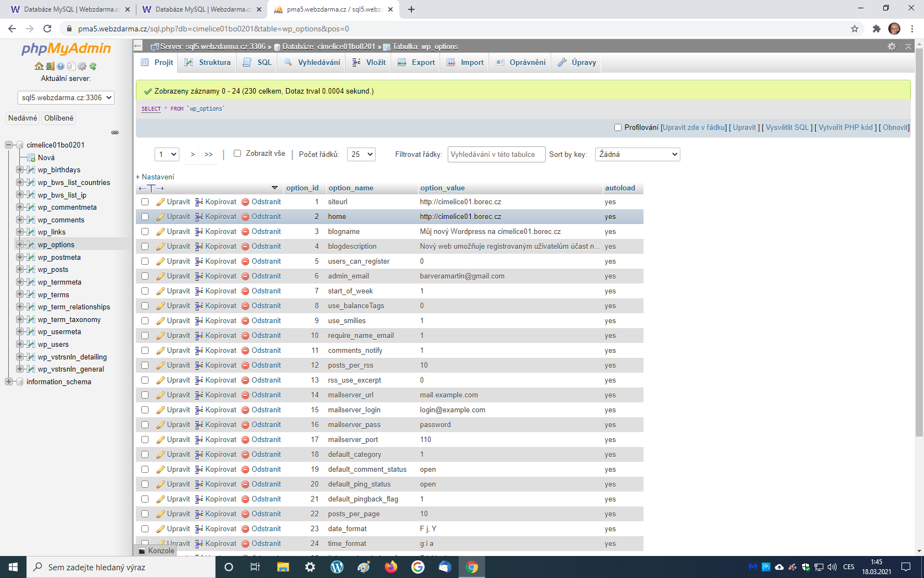Tick the checkbox for the blogname row
This screenshot has width=924, height=578.
tap(145, 232)
